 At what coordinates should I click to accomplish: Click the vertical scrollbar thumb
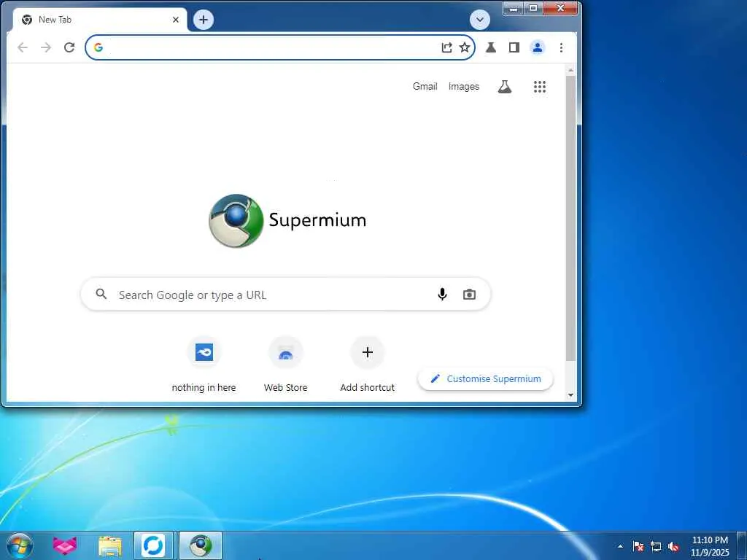[x=570, y=217]
